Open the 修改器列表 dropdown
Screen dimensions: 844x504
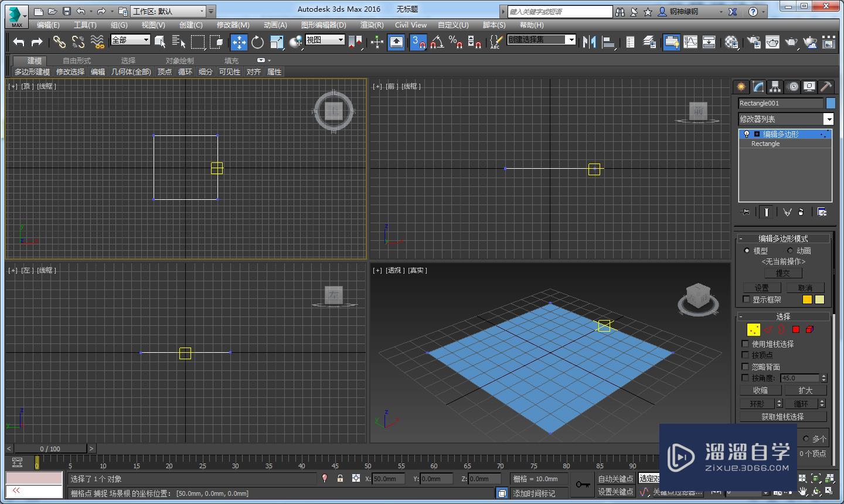pyautogui.click(x=785, y=119)
